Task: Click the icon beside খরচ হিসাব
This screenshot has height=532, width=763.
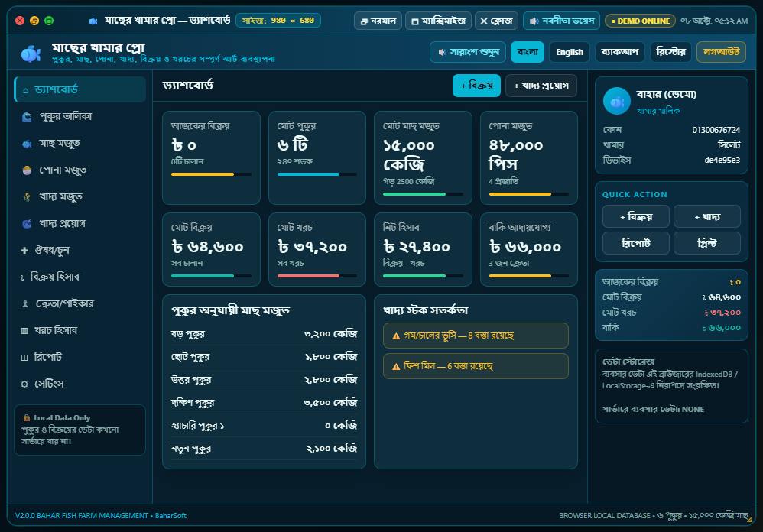Action: tap(24, 331)
